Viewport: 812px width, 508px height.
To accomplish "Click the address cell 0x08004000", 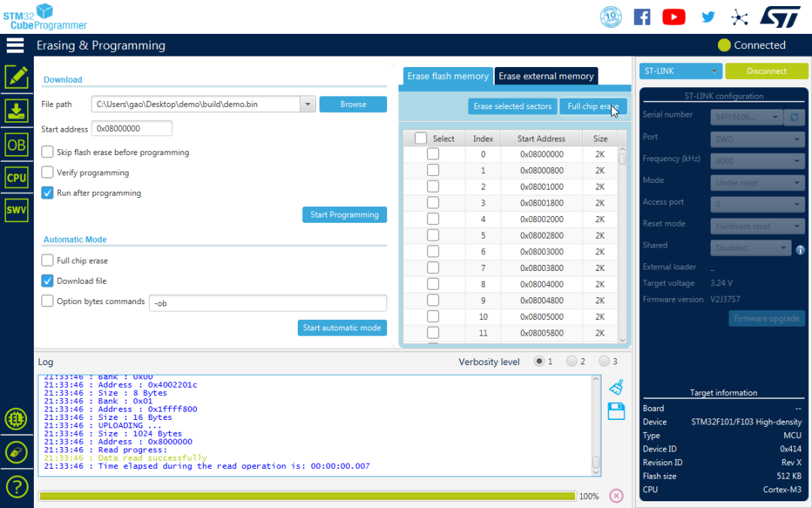I will coord(541,284).
